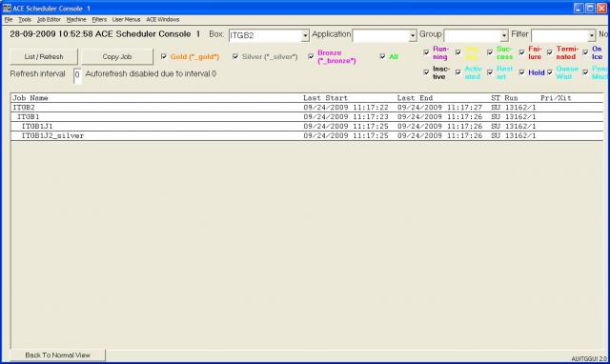Uncheck the Silver (*_silver*) filter
Viewport: 610px width, 364px height.
point(235,56)
